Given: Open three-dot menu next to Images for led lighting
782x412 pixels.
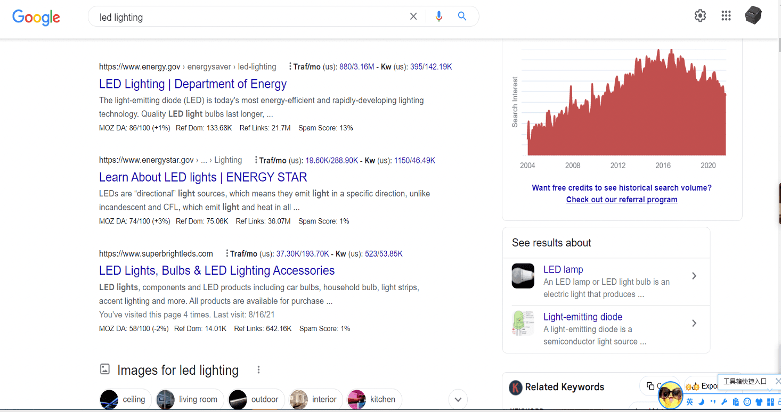Looking at the screenshot, I should pyautogui.click(x=258, y=370).
